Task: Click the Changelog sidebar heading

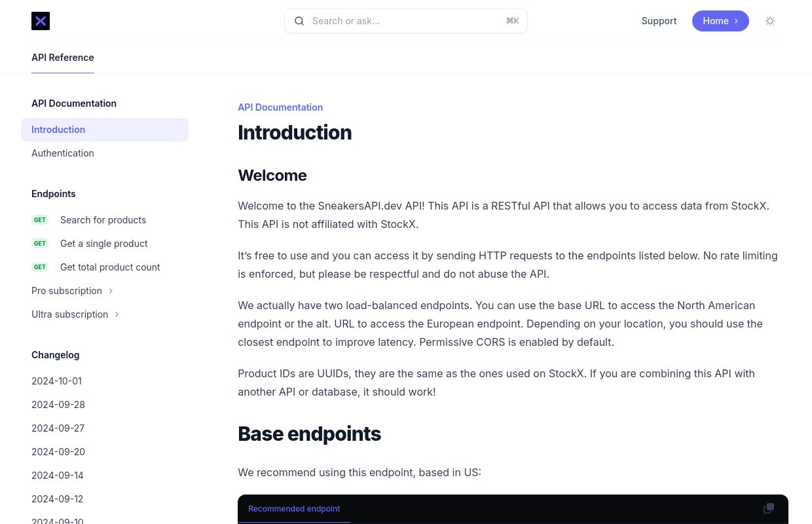Action: click(56, 355)
